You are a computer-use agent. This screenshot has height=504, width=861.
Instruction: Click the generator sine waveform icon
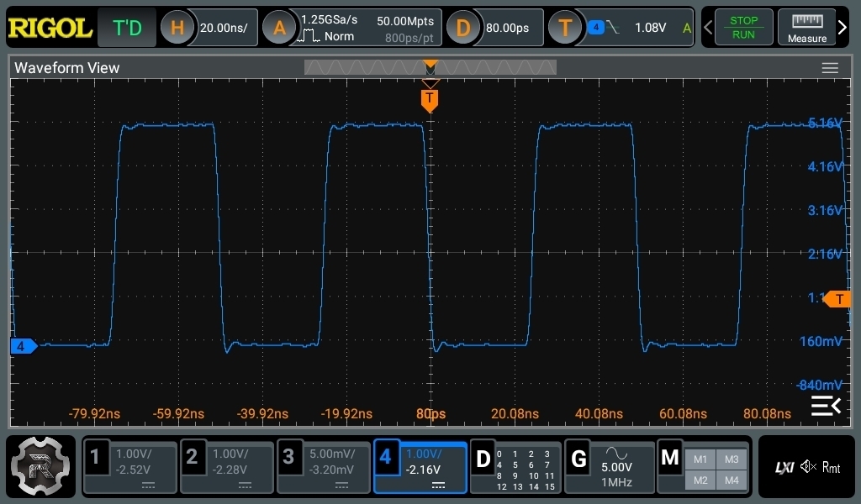[x=616, y=453]
